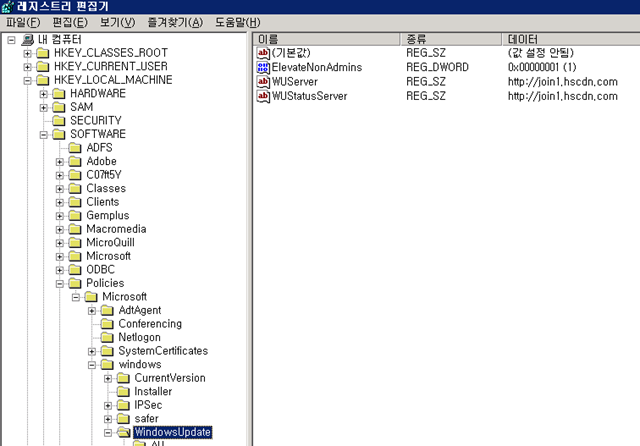The width and height of the screenshot is (640, 446).
Task: Click the WUServer string value icon
Action: (263, 82)
